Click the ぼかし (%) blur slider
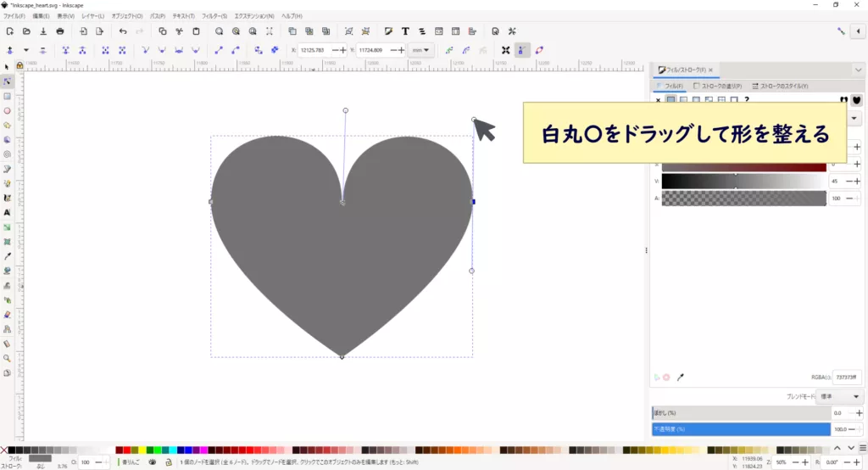The height and width of the screenshot is (470, 868). click(741, 413)
